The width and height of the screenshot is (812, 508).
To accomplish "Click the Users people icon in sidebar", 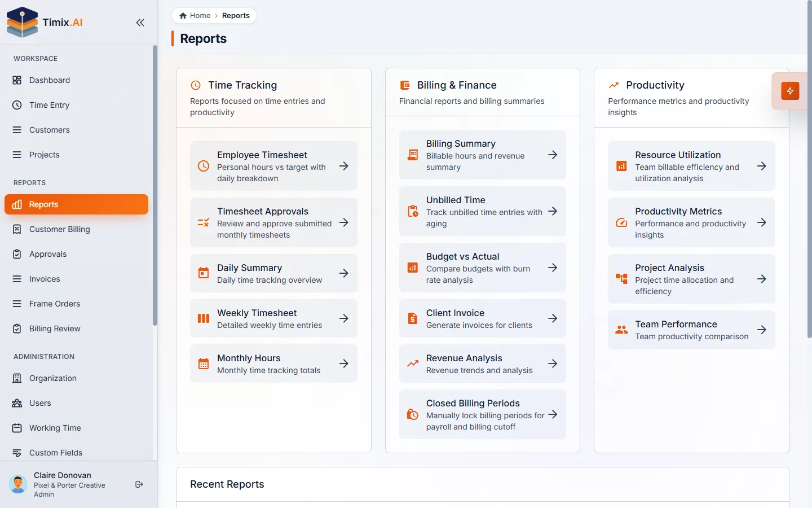I will (x=17, y=403).
